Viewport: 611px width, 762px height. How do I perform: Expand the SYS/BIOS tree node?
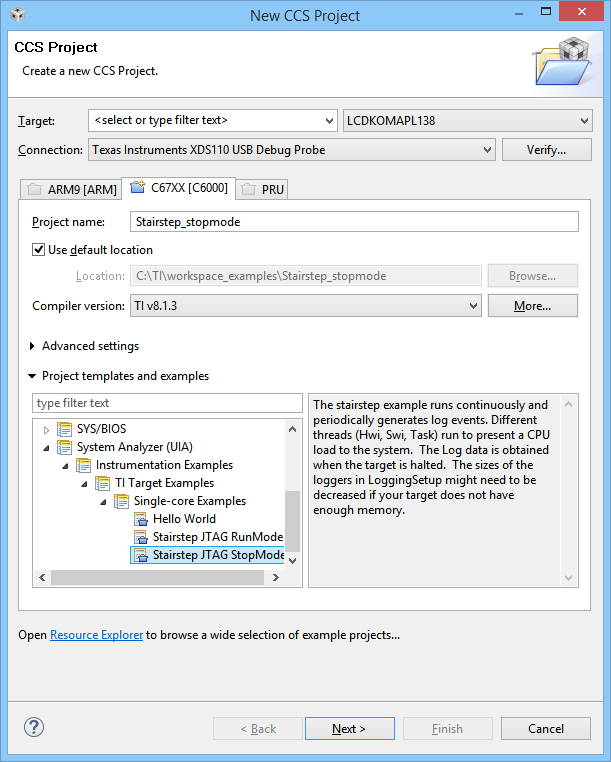tap(46, 430)
